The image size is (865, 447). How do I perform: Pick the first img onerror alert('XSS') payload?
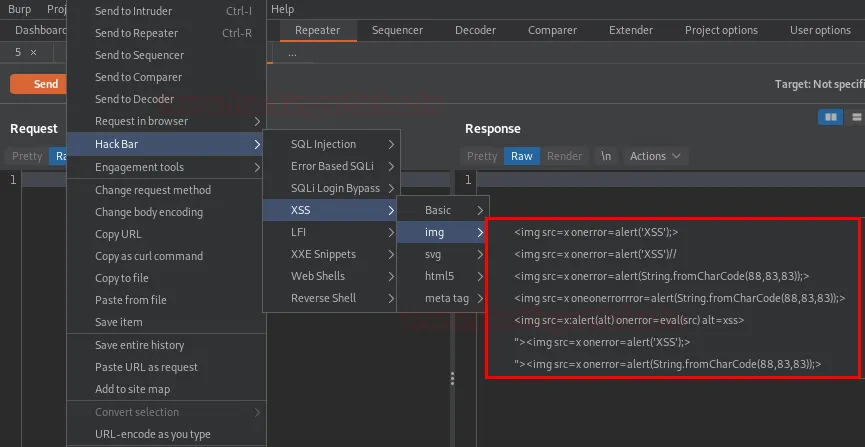click(x=596, y=232)
